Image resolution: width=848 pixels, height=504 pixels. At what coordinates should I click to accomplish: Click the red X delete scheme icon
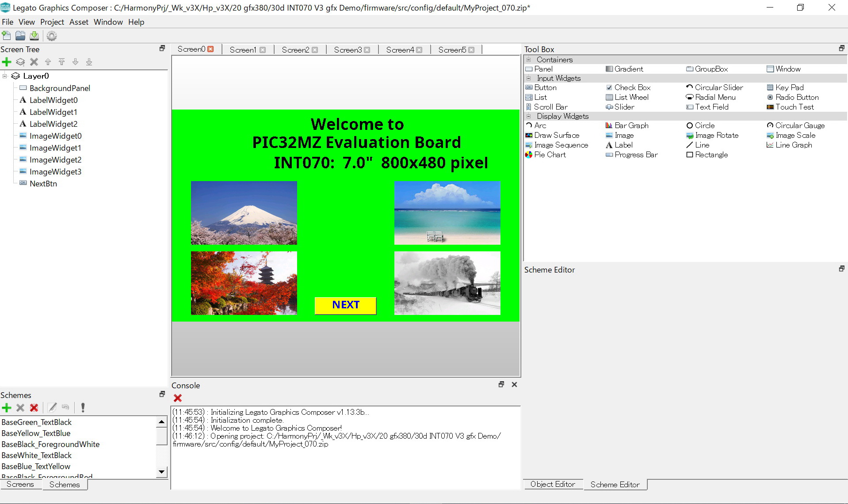point(34,408)
